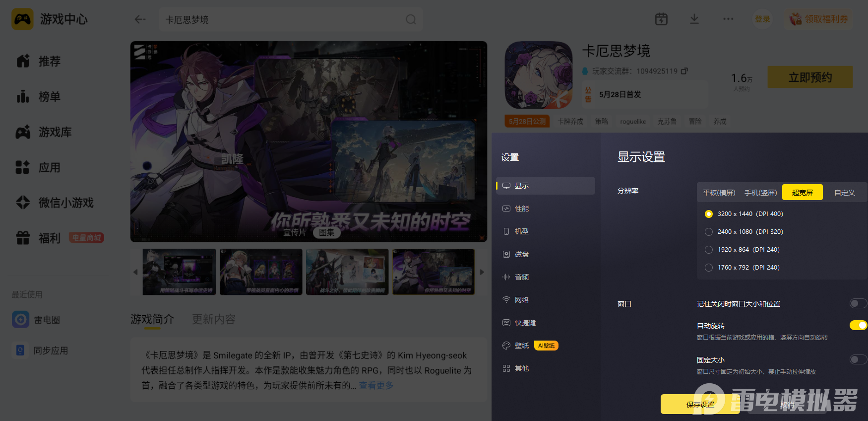868x421 pixels.
Task: Open 雷电圈 recent app icon
Action: tap(21, 319)
